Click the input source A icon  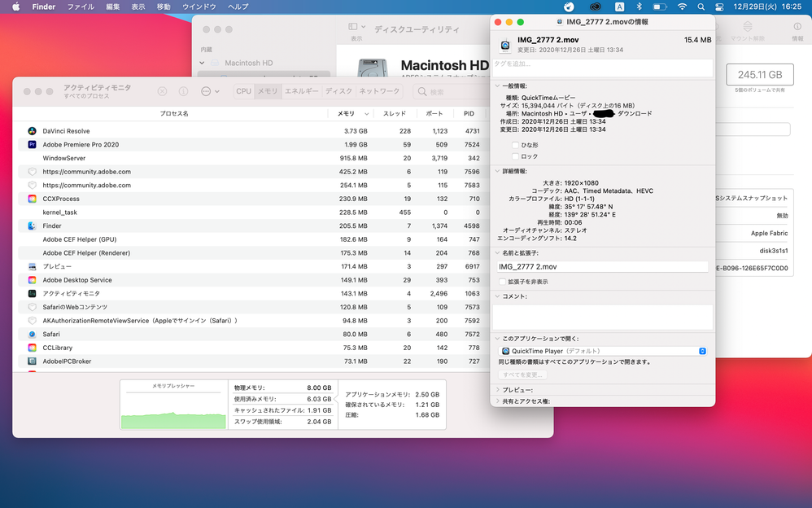click(619, 7)
